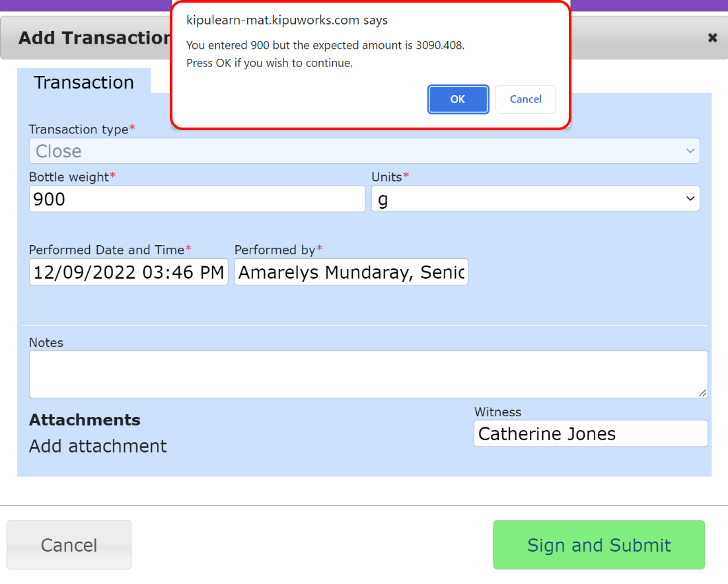Click the Bottle weight field containing 900

(197, 199)
